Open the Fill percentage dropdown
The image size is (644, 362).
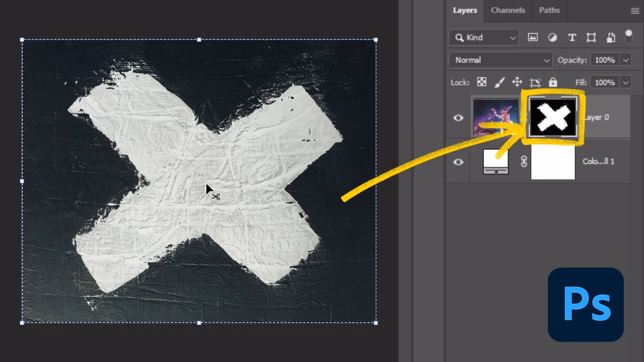click(x=626, y=82)
